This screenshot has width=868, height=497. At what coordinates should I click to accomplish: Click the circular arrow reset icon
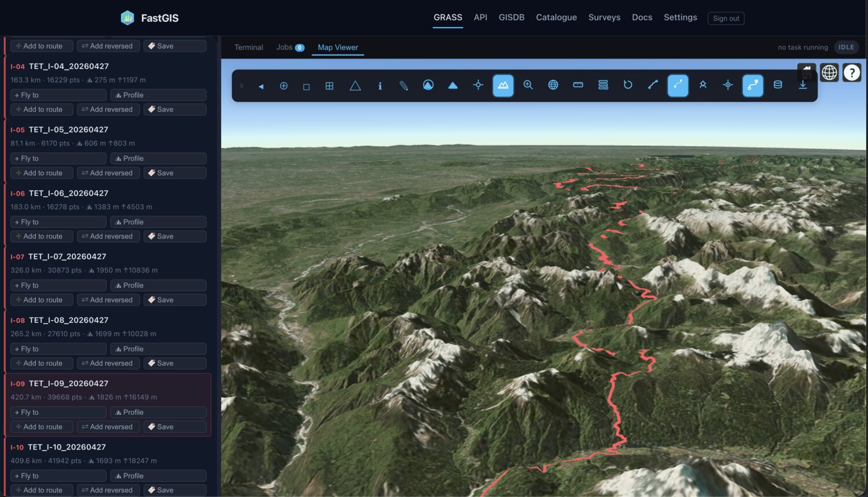[628, 85]
